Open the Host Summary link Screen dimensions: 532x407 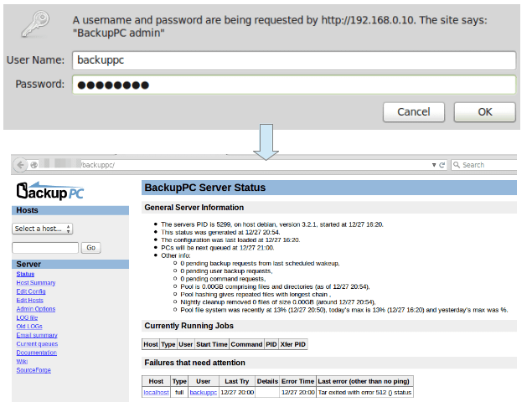[36, 283]
